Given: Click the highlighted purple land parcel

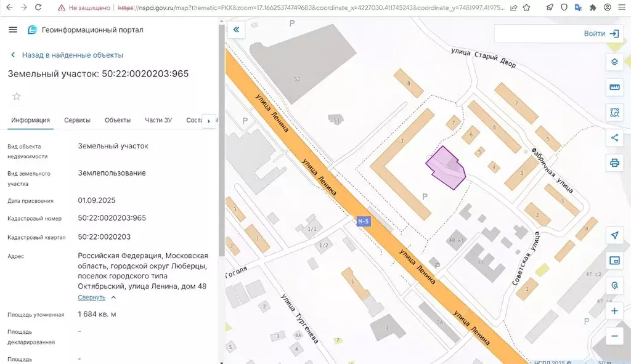Looking at the screenshot, I should point(444,166).
